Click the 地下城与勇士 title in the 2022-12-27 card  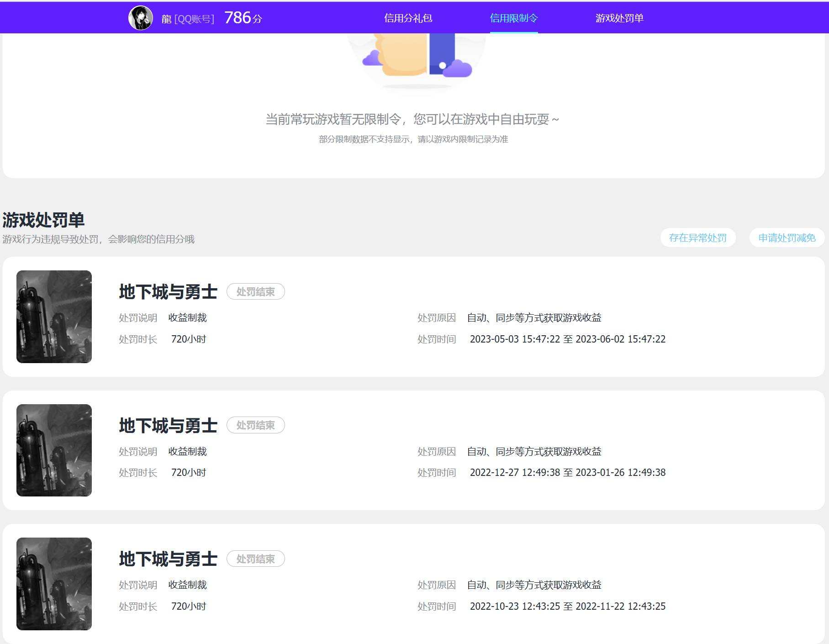tap(168, 426)
